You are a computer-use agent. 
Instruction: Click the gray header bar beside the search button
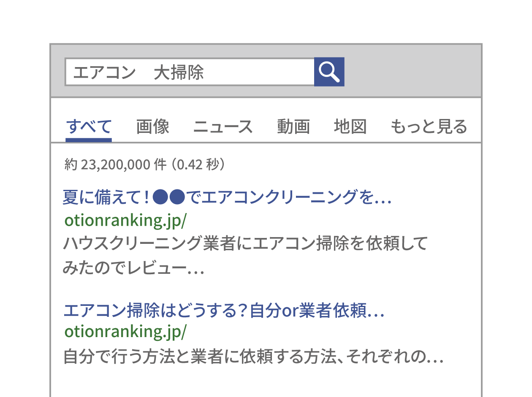[x=413, y=71]
